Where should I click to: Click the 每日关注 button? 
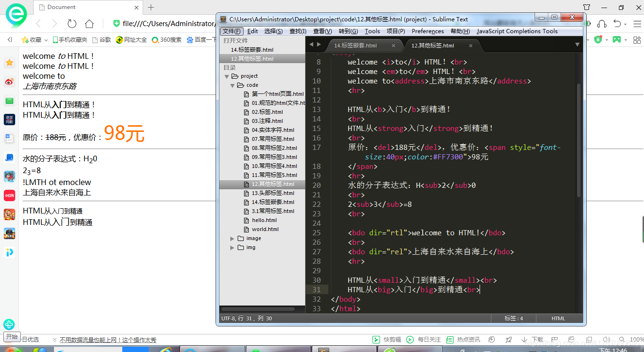pyautogui.click(x=424, y=340)
